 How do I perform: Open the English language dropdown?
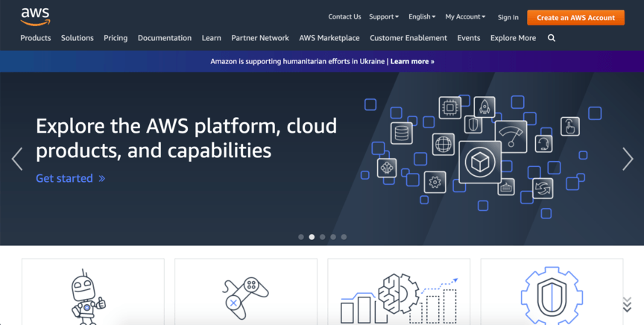422,17
